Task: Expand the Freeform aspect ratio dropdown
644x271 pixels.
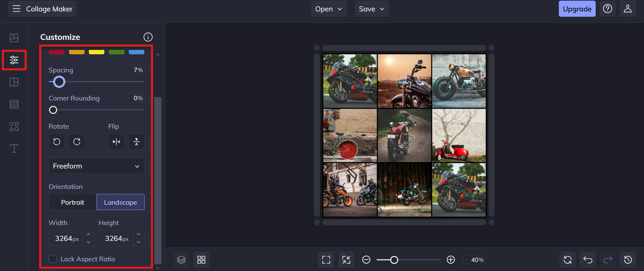Action: (97, 166)
